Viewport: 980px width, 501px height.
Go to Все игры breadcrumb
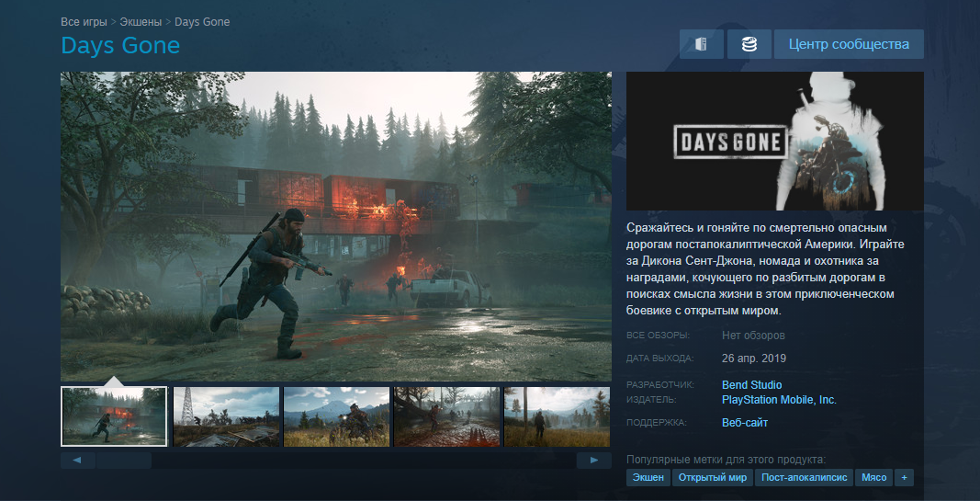point(84,22)
